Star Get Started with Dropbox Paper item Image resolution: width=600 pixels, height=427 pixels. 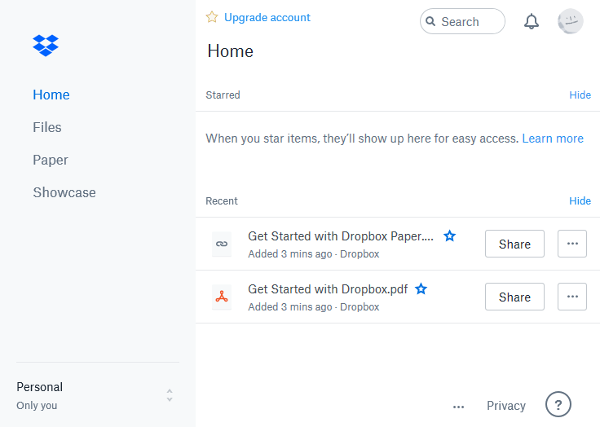[450, 236]
